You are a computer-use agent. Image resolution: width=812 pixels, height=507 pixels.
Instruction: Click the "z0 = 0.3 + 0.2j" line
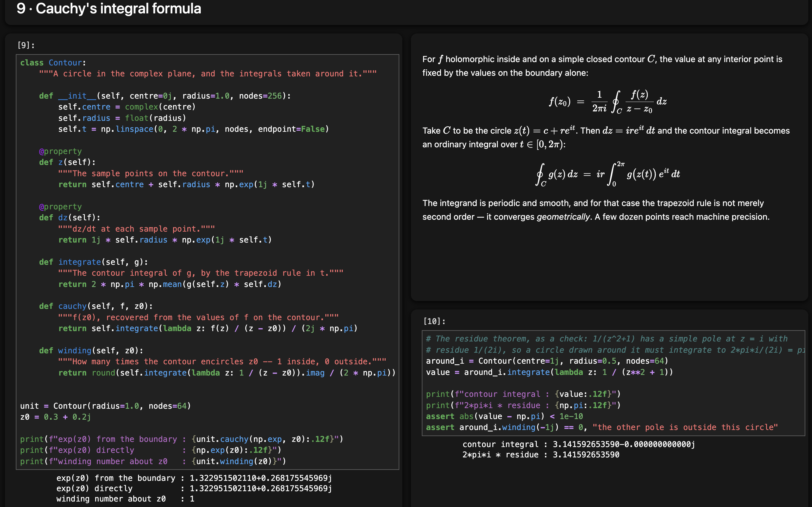coord(55,417)
